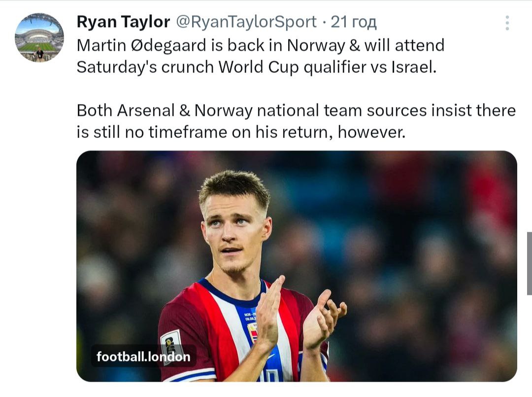Click the football.london watermark label
Screen dimensions: 532x397
tap(143, 357)
